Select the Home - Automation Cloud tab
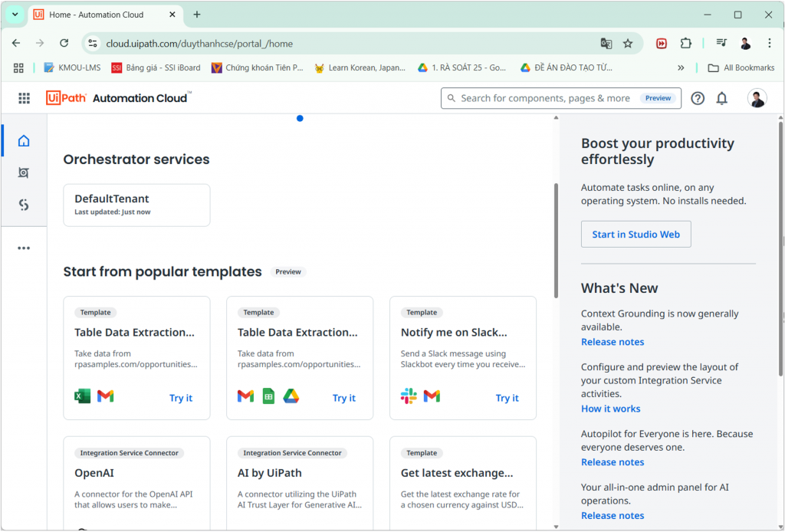Viewport: 785px width, 532px height. 105,15
